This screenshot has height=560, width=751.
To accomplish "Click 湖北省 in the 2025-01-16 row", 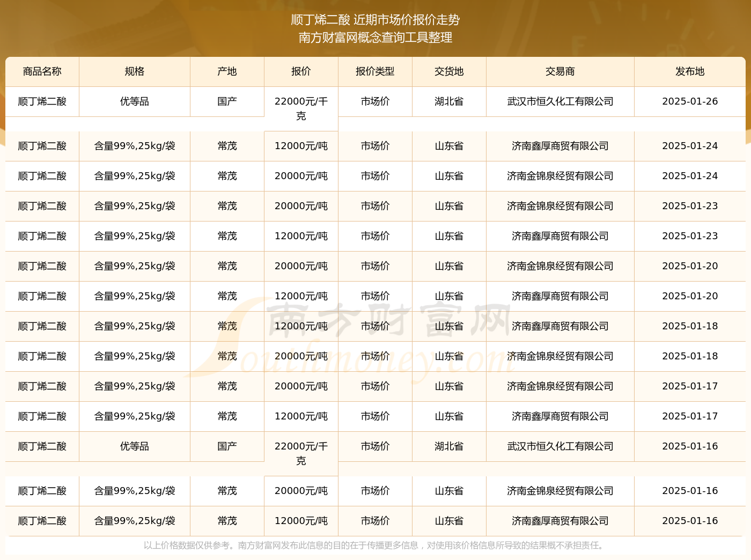I will (x=449, y=446).
